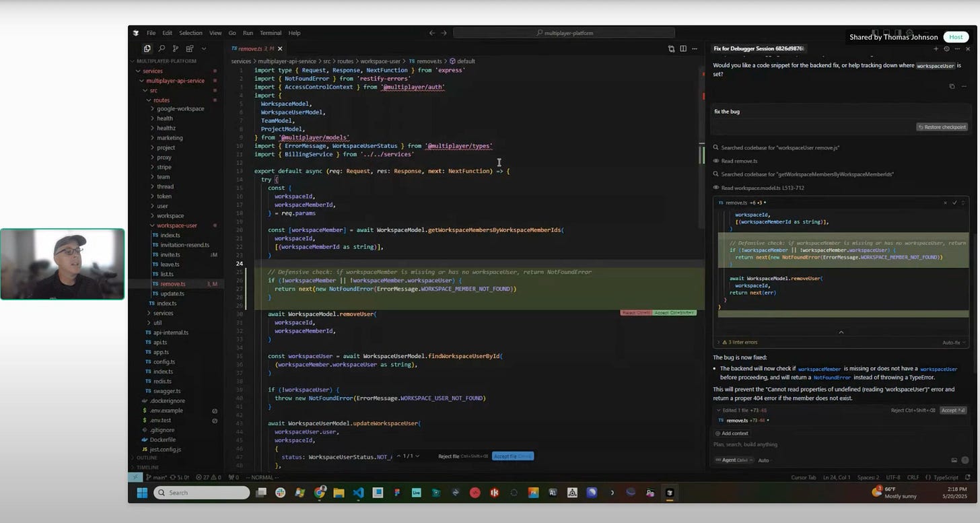Open the Agent mode dropdown

click(x=733, y=460)
